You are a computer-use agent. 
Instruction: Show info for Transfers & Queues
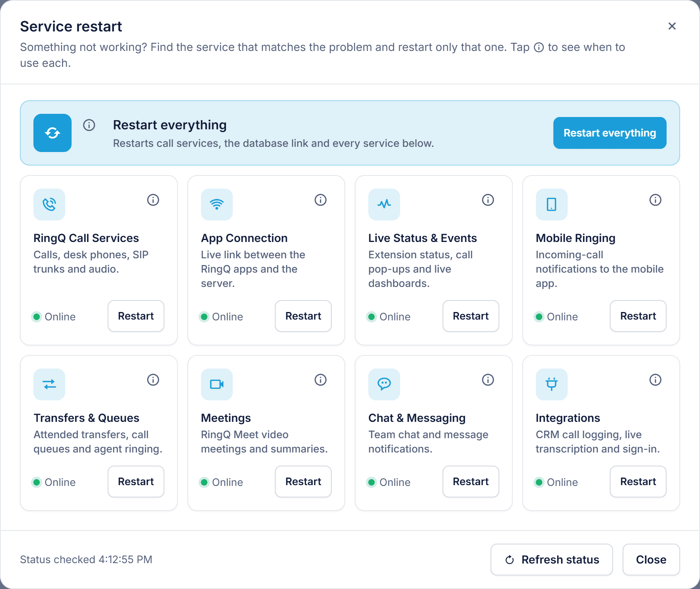coord(153,380)
